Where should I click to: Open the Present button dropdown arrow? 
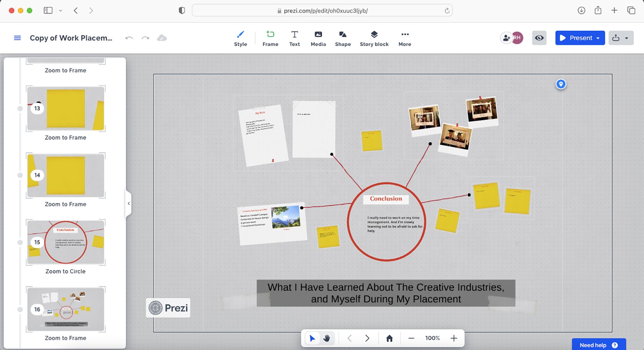point(597,38)
